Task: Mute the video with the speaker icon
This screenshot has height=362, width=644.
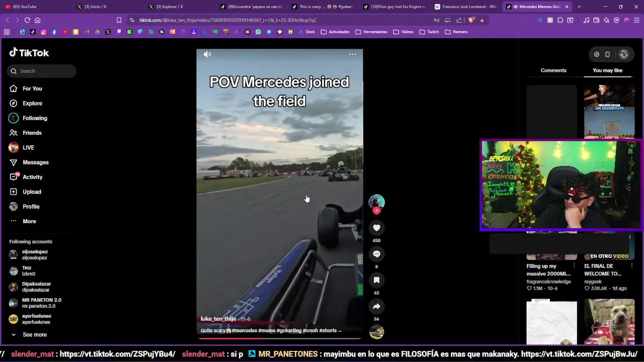Action: coord(207,54)
